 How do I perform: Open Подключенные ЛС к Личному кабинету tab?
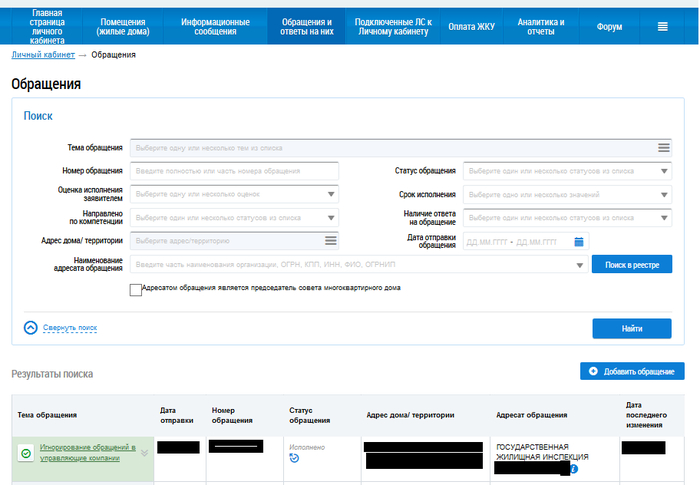pos(393,27)
